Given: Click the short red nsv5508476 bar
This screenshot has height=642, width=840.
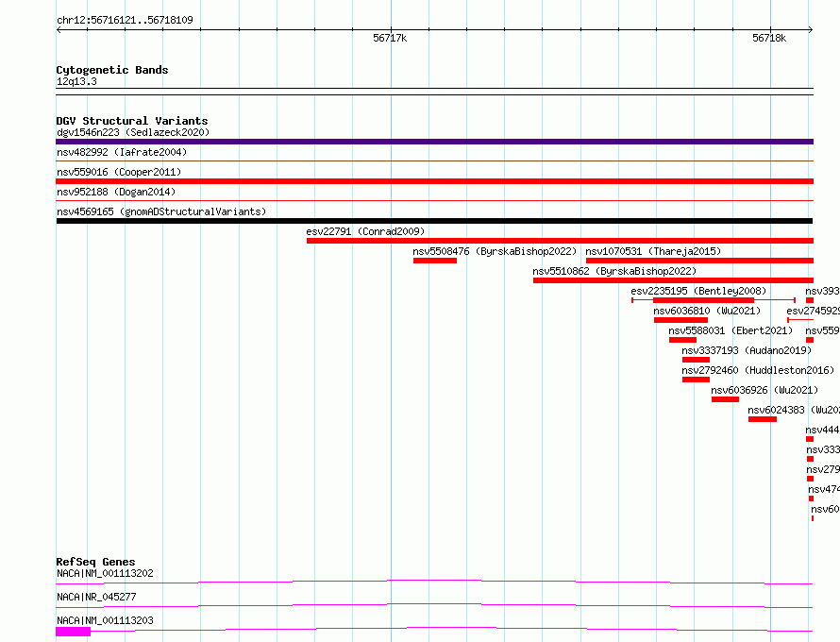Looking at the screenshot, I should pyautogui.click(x=435, y=261).
